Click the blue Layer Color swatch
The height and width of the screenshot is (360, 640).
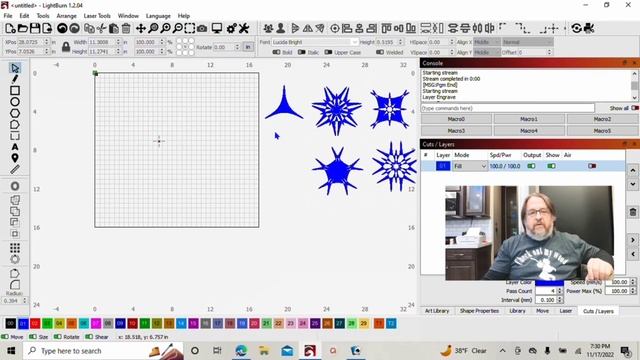[549, 282]
